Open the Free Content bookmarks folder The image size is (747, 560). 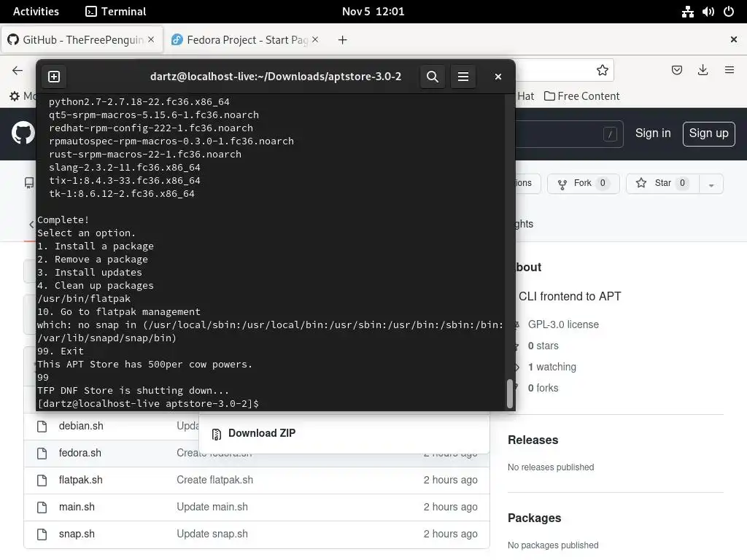click(x=581, y=96)
